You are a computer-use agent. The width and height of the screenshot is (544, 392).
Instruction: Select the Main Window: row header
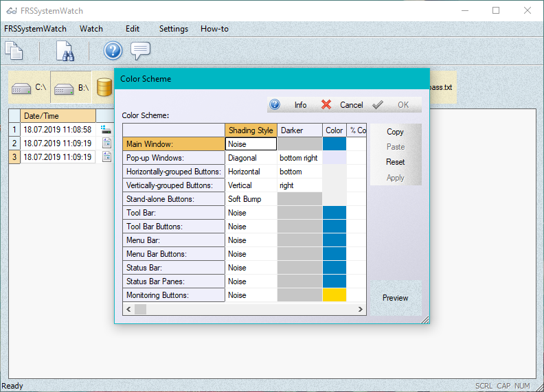coord(174,144)
